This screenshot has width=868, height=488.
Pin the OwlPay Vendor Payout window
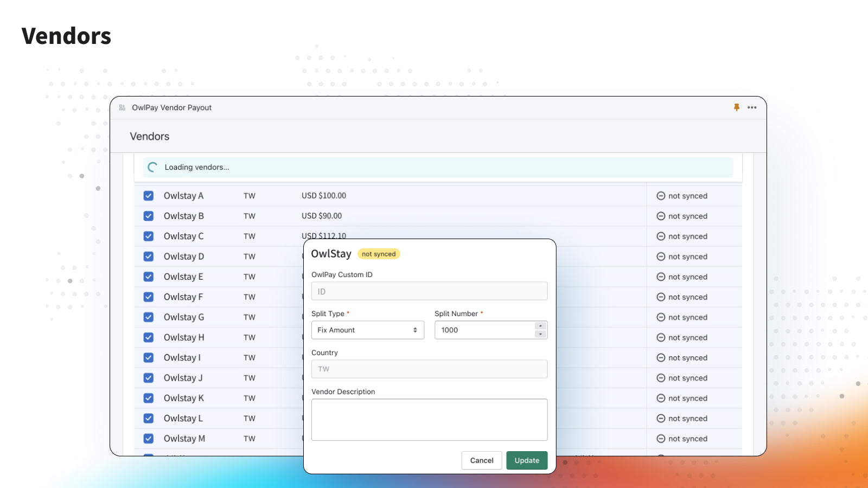coord(736,107)
